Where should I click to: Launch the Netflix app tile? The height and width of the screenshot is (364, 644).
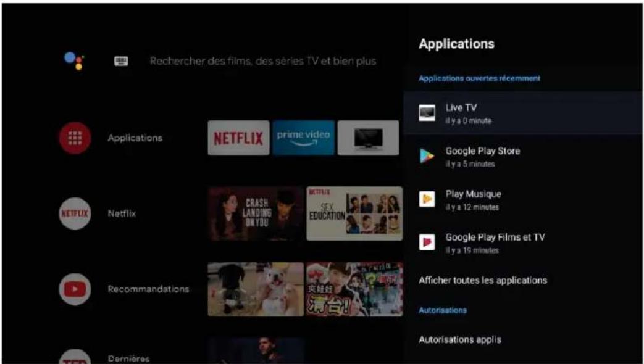click(x=238, y=138)
